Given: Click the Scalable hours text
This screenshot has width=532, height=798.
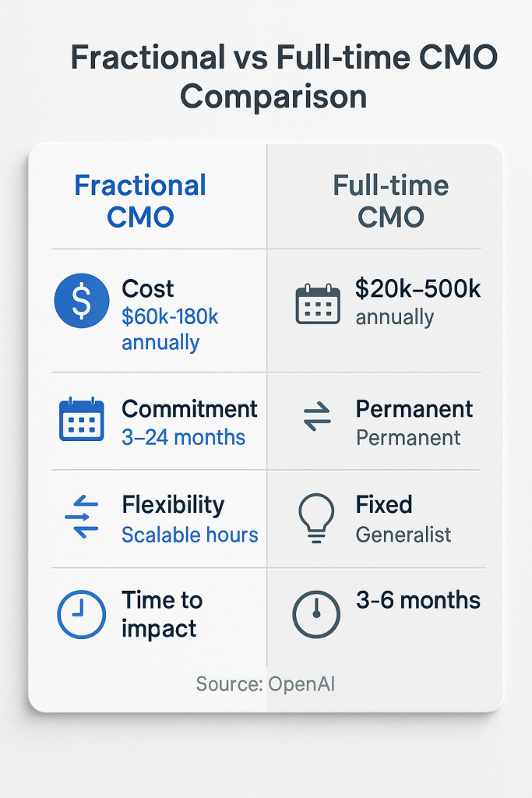Looking at the screenshot, I should coord(190,535).
